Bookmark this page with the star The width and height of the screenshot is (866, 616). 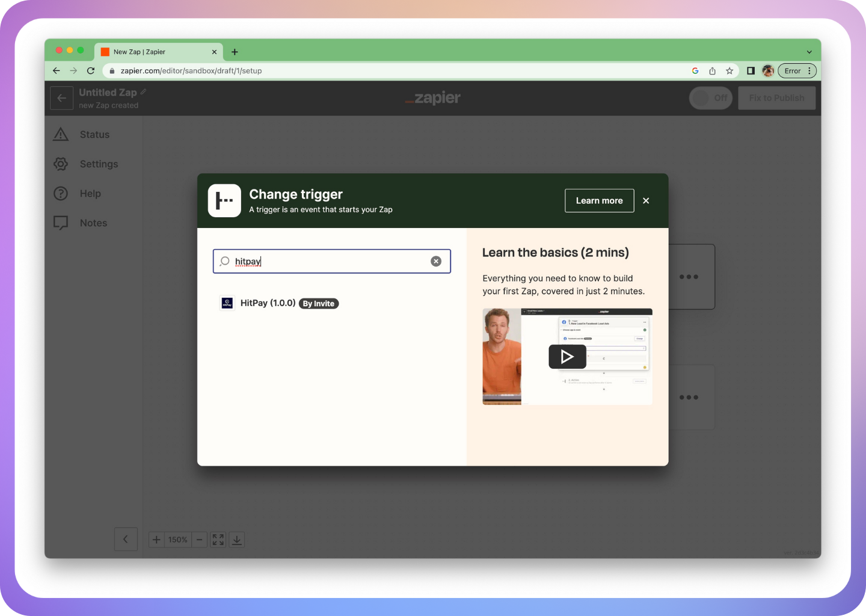point(729,71)
